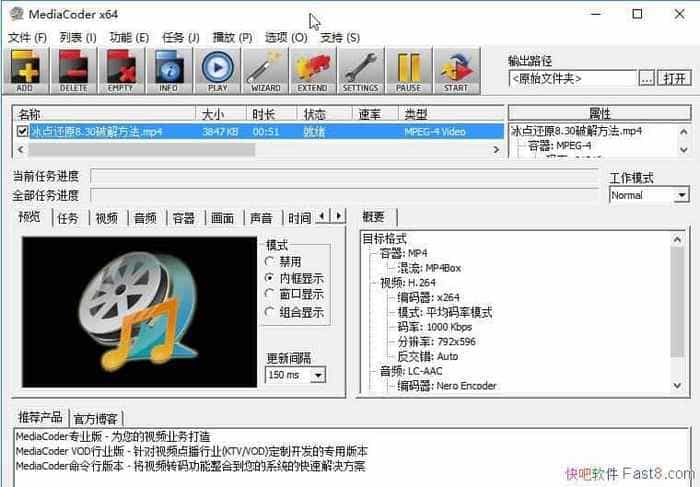700x487 pixels.
Task: Click the PAUSE toolbar icon
Action: 408,71
